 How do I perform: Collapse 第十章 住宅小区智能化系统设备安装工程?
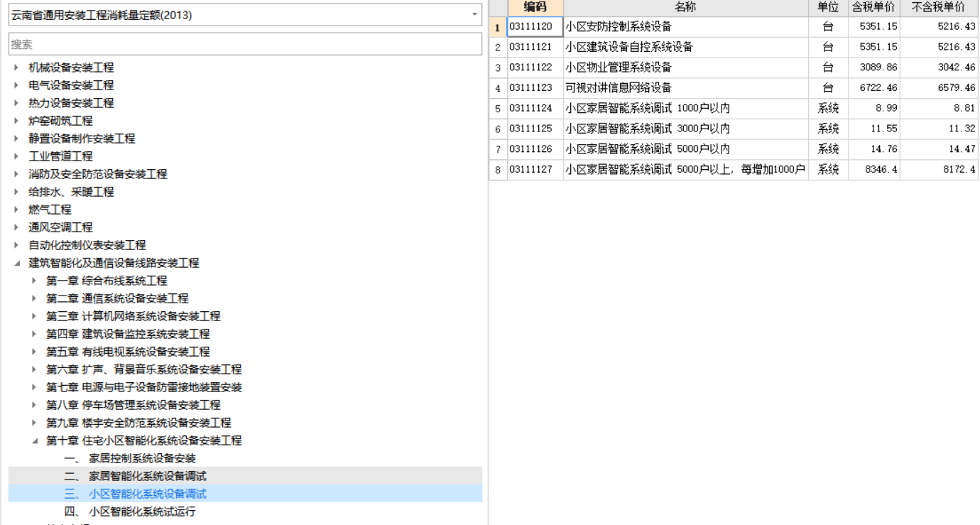coord(34,440)
